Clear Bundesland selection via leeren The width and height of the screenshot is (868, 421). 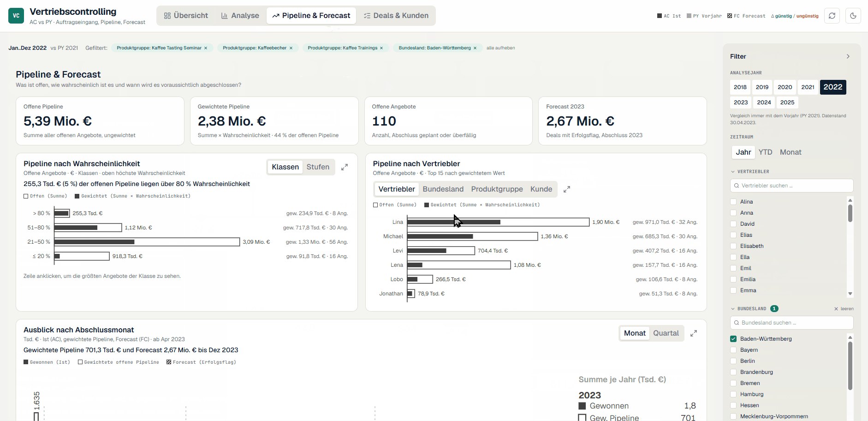[x=844, y=309]
